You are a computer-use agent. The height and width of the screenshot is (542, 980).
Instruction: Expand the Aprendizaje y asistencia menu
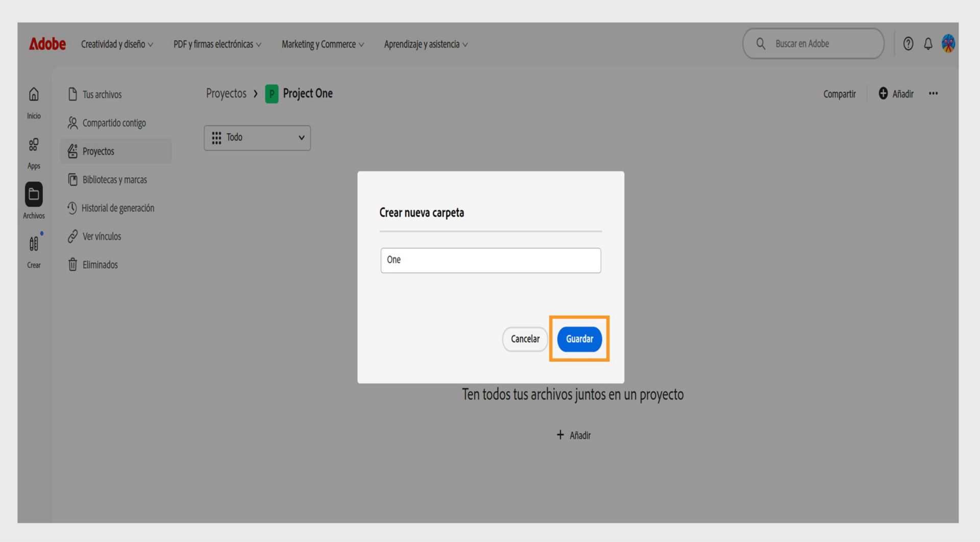pyautogui.click(x=425, y=44)
